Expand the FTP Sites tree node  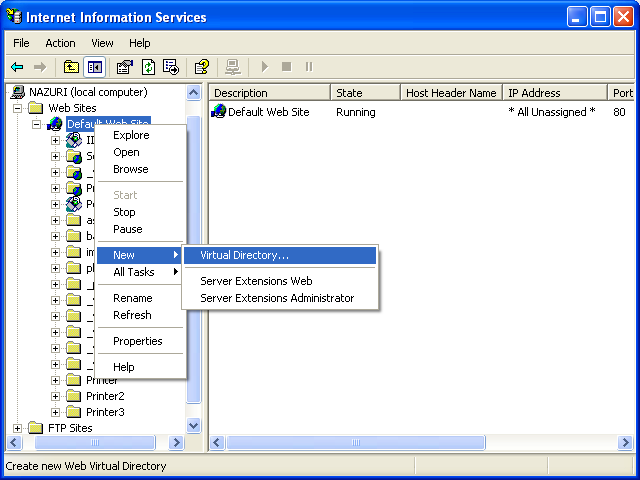17,428
